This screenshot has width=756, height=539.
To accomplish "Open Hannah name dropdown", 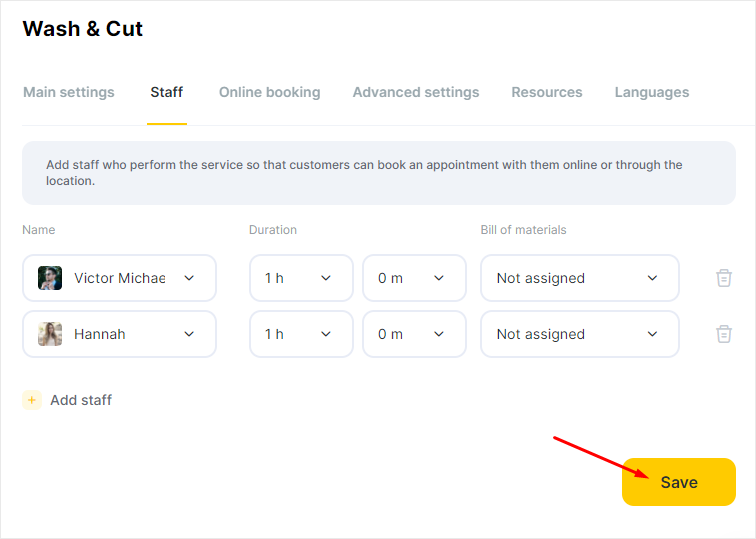I will tap(120, 334).
